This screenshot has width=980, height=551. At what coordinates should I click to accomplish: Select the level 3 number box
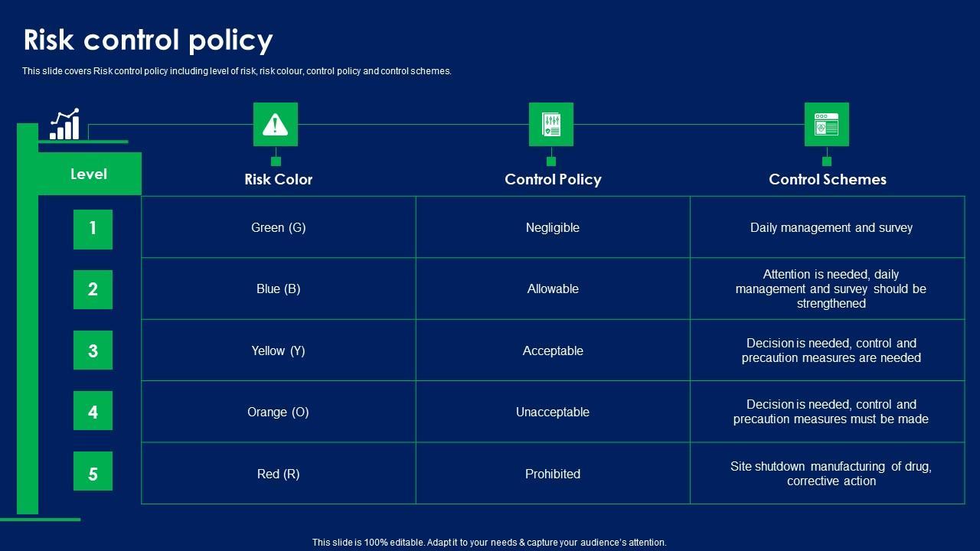coord(93,350)
